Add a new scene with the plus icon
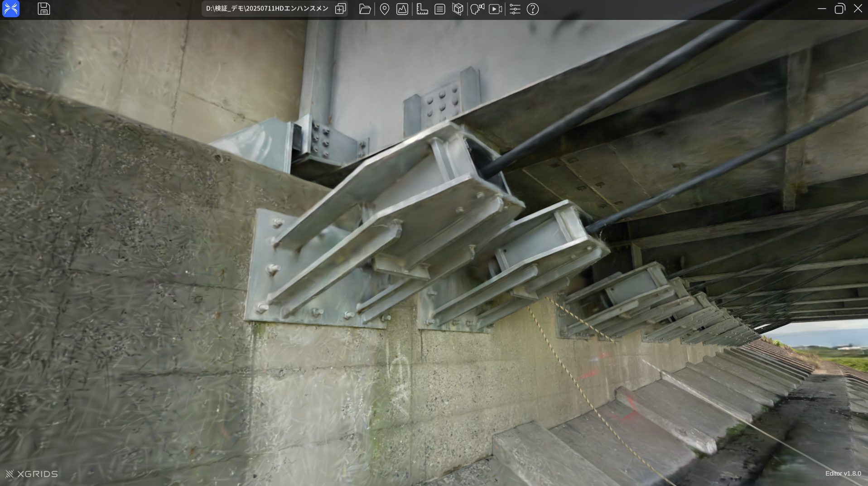Screen dimensions: 868x486 pyautogui.click(x=340, y=9)
